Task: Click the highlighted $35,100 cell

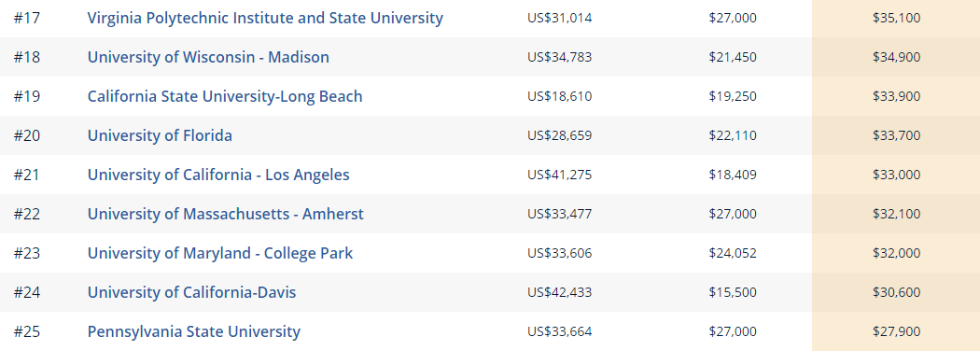Action: coord(896,18)
